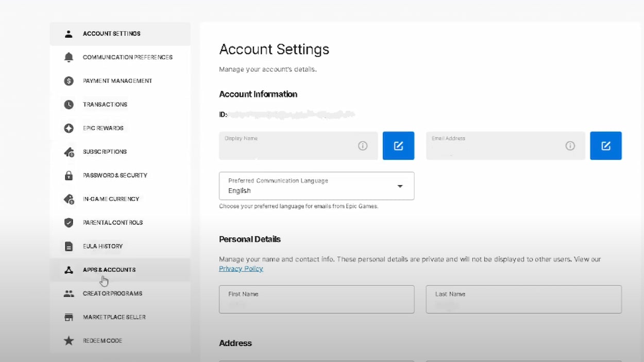Open the Preferred Communication Language dropdown
Image resolution: width=644 pixels, height=362 pixels.
[316, 186]
